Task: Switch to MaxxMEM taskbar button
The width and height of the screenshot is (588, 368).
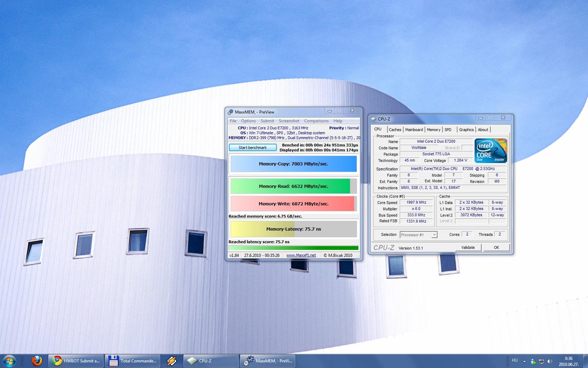Action: pyautogui.click(x=268, y=361)
